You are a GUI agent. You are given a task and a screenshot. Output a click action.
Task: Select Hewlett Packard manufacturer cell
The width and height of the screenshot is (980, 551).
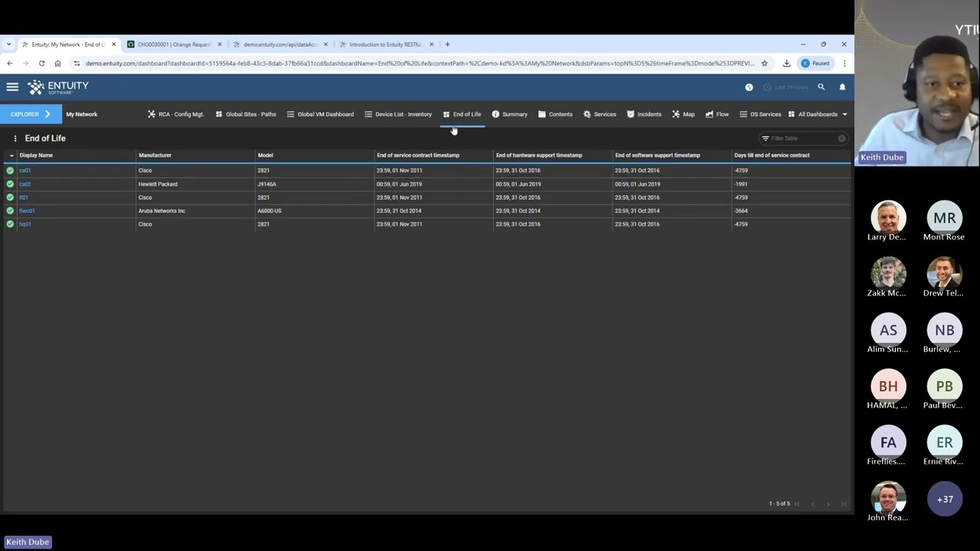pos(158,184)
